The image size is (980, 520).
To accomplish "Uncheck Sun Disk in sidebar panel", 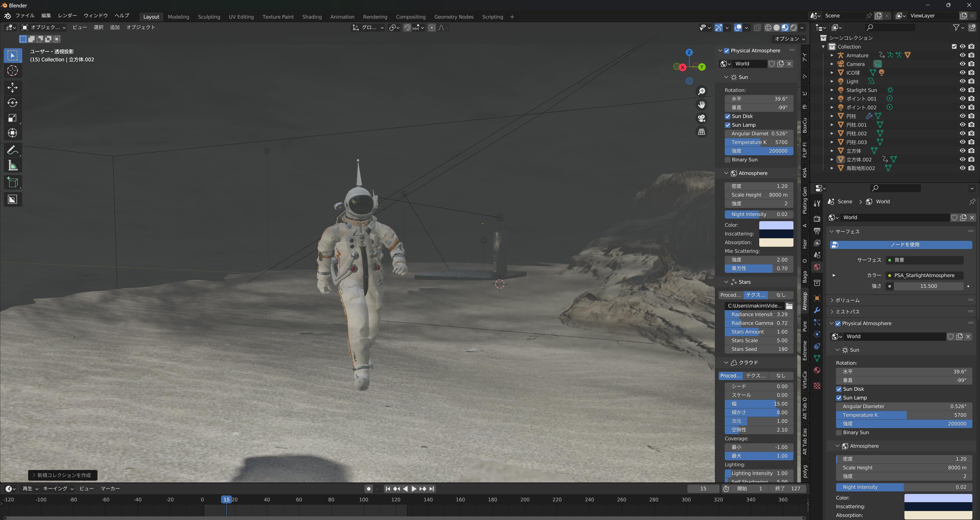I will tap(727, 116).
